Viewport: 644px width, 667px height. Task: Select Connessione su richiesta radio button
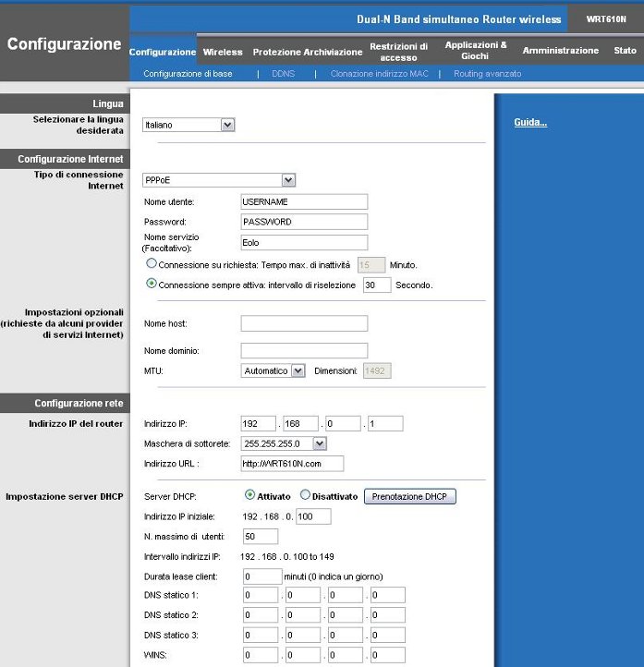(152, 263)
